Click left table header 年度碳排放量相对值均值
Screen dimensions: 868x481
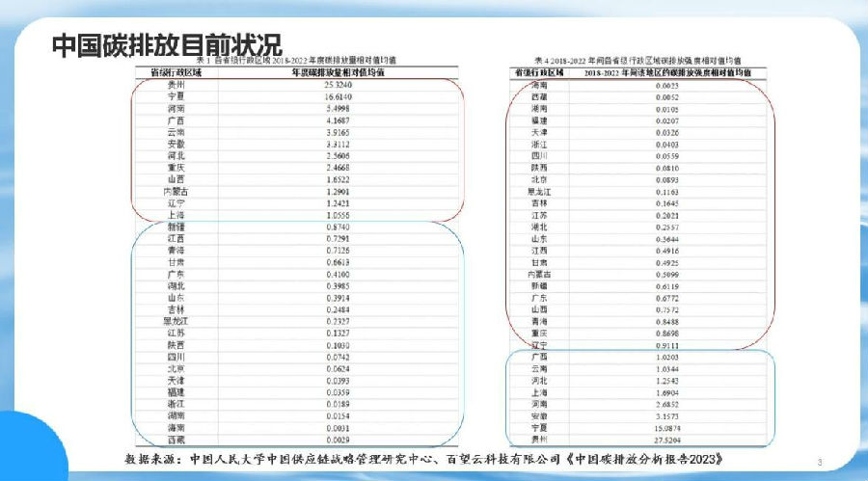(336, 71)
